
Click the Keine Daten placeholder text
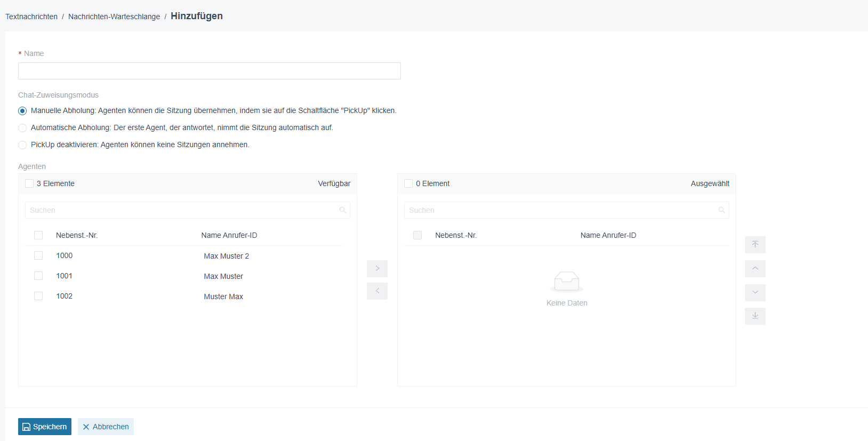coord(567,303)
